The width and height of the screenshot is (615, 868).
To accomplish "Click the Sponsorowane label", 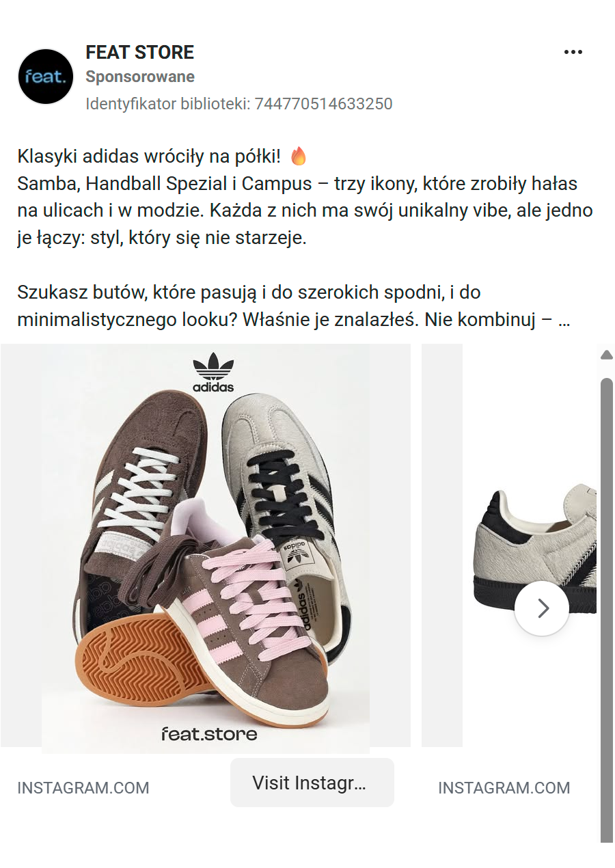I will tap(140, 77).
